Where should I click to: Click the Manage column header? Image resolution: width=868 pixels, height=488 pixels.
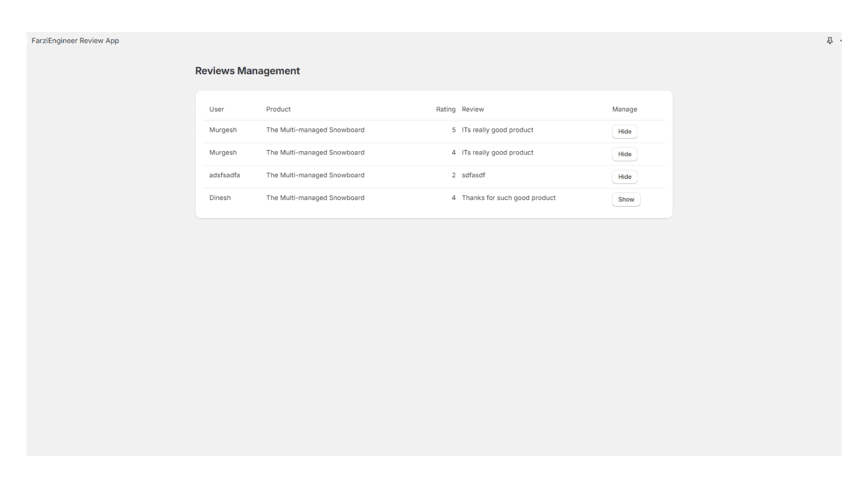(624, 110)
